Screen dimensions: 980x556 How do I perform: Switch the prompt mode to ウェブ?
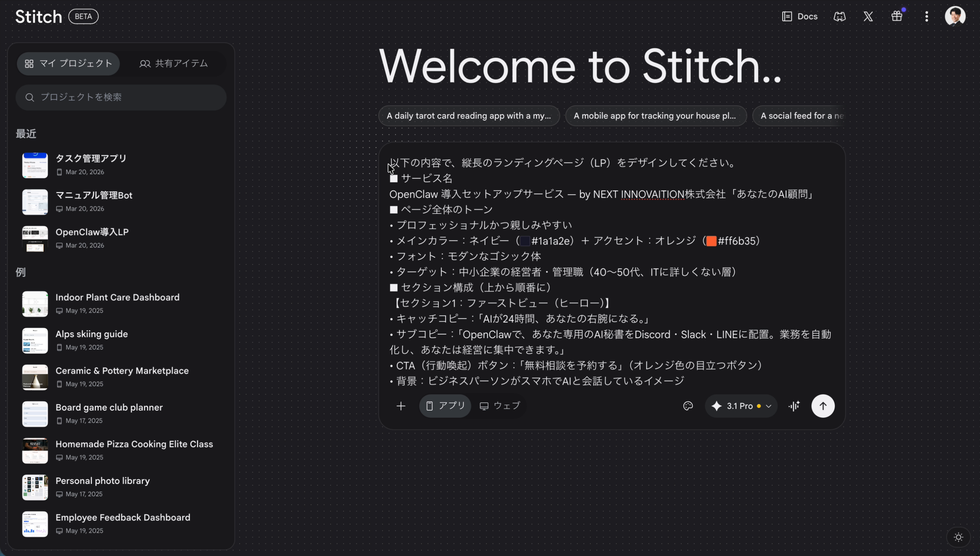(499, 406)
